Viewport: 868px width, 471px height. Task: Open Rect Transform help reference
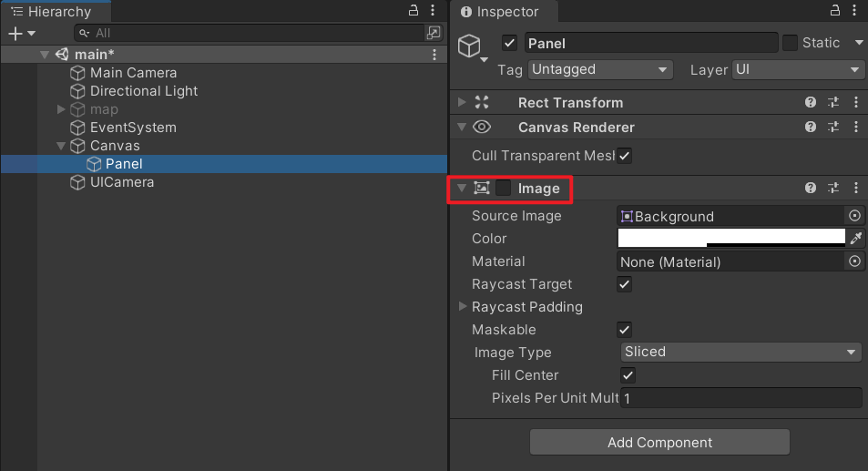point(811,102)
